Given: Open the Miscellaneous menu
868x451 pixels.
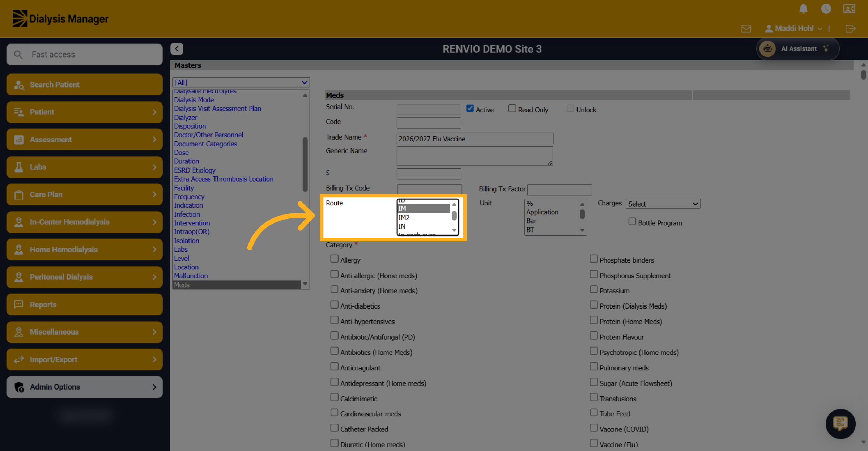Looking at the screenshot, I should pyautogui.click(x=84, y=332).
